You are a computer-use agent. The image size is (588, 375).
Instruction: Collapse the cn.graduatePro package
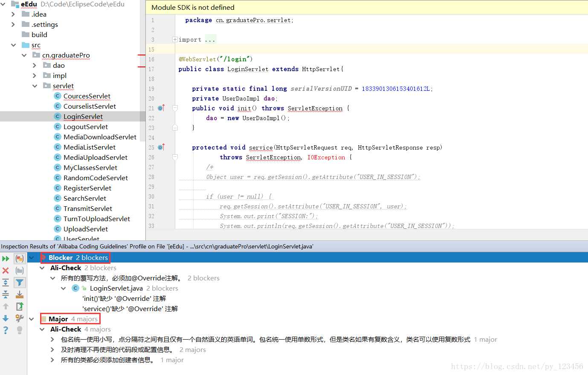pos(24,55)
